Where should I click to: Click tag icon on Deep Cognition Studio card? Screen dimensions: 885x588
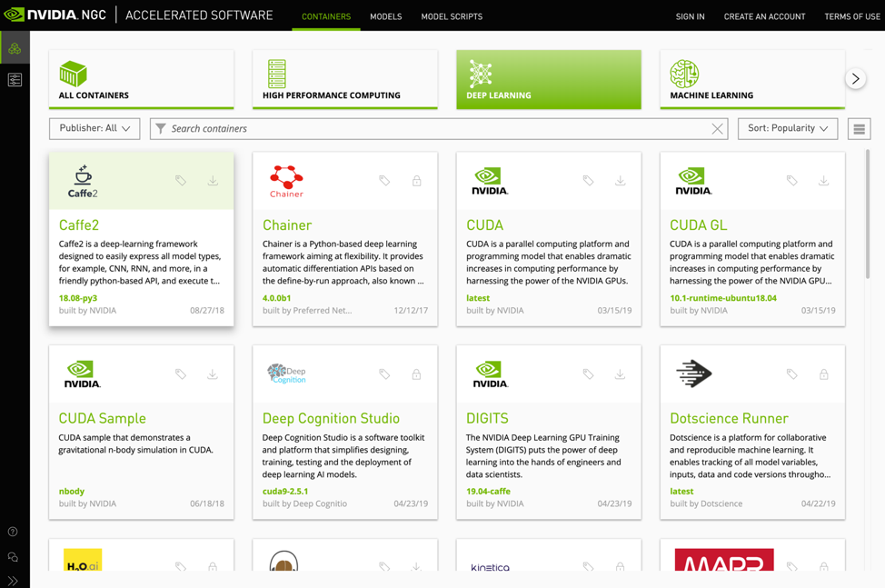(384, 374)
